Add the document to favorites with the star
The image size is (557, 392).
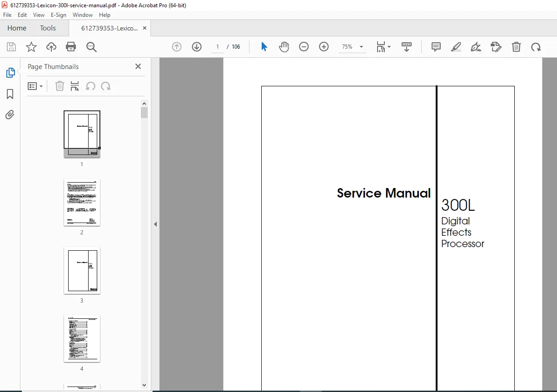click(31, 47)
